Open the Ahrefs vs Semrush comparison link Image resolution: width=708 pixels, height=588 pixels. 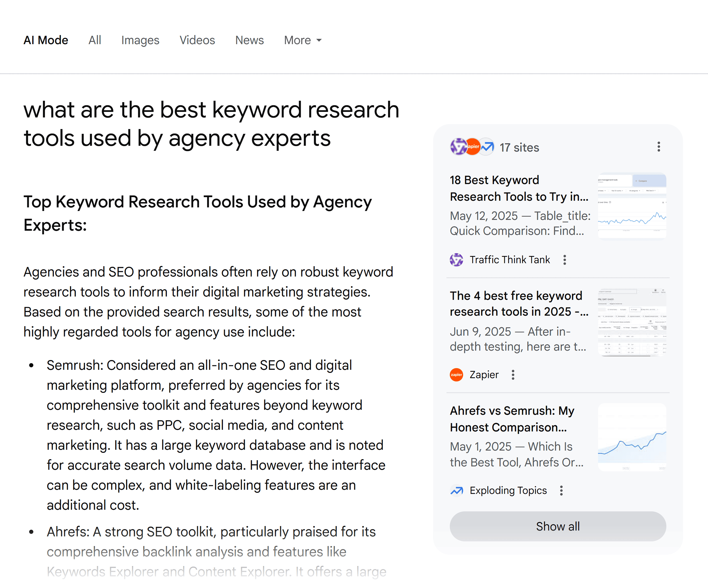[513, 419]
